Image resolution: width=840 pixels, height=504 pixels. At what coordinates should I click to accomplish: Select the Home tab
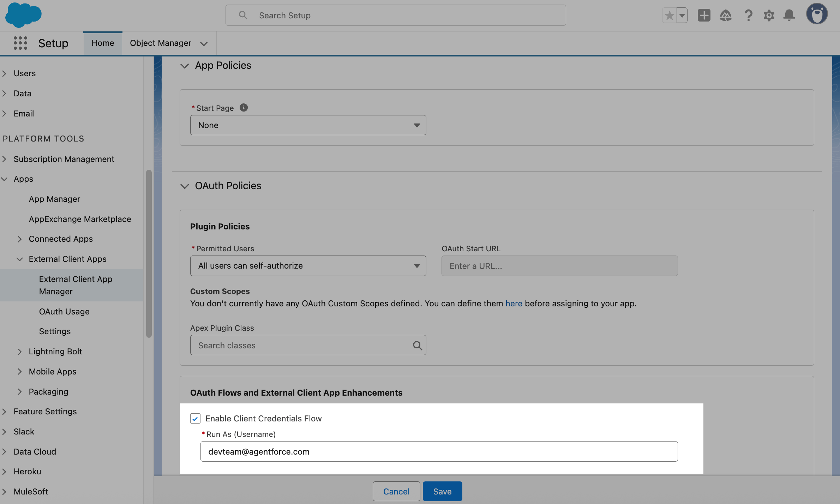tap(103, 43)
